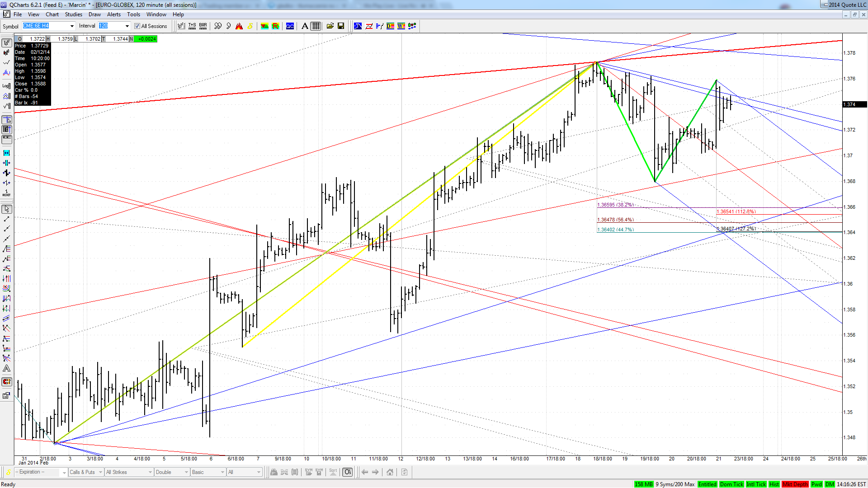Click the home icon in bottom toolbar
The width and height of the screenshot is (868, 488).
[x=390, y=472]
